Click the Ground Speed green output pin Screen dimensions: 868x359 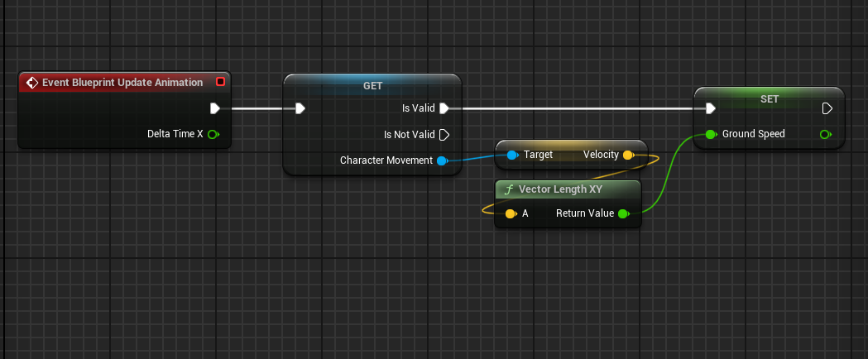825,134
